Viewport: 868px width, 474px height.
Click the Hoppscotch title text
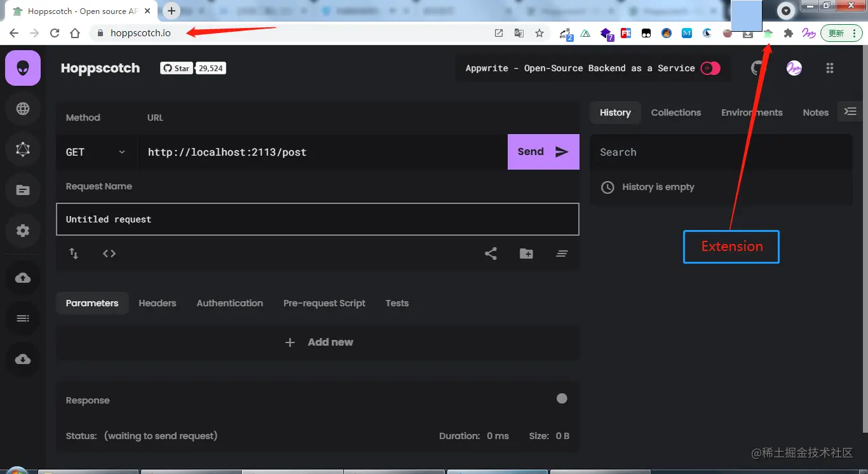100,68
